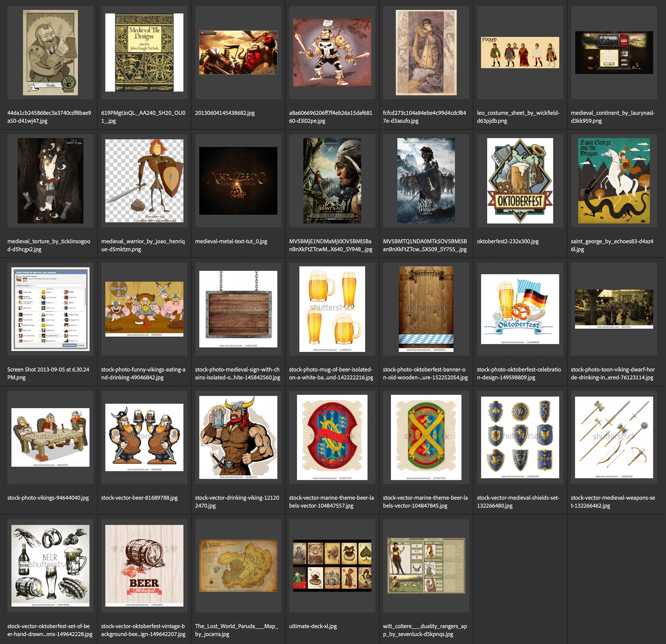666x644 pixels.
Task: Open the Abduzeedo metal text thumbnail
Action: [x=238, y=181]
